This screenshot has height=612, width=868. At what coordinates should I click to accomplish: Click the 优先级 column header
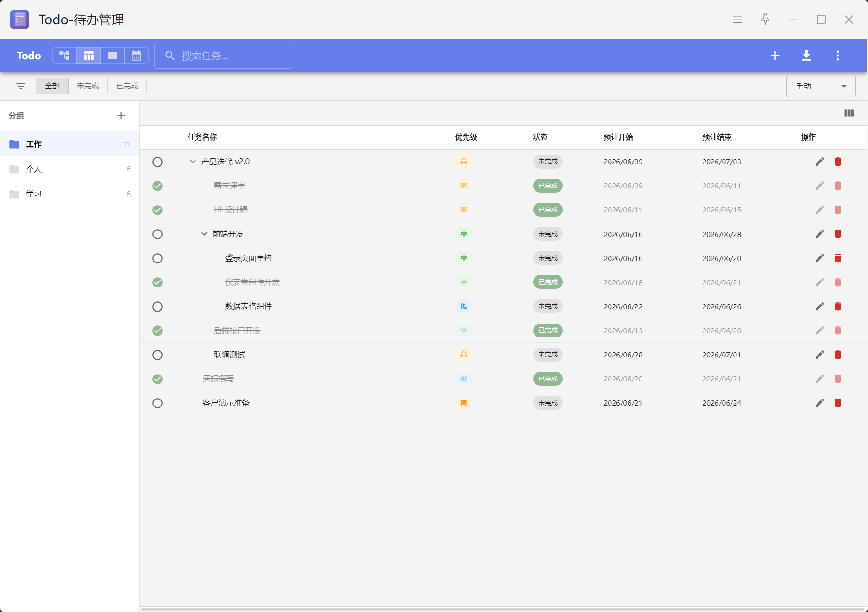[x=466, y=137]
